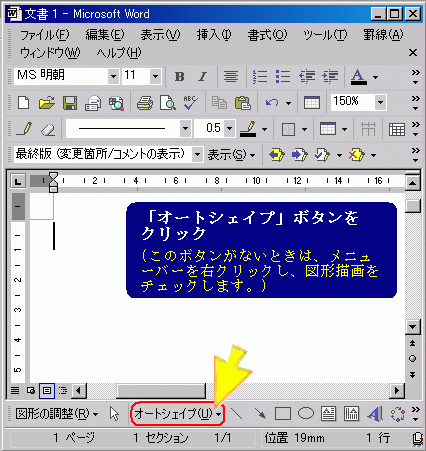Open the 図形の調整(R) button
The width and height of the screenshot is (426, 451).
(57, 414)
